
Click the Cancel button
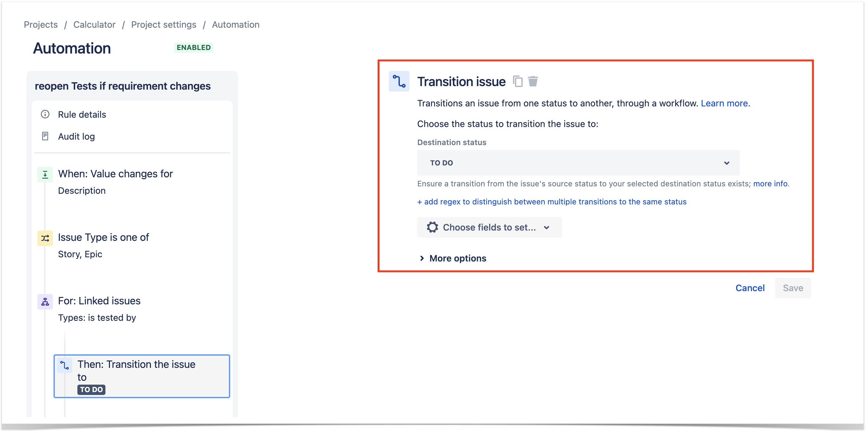(x=751, y=289)
